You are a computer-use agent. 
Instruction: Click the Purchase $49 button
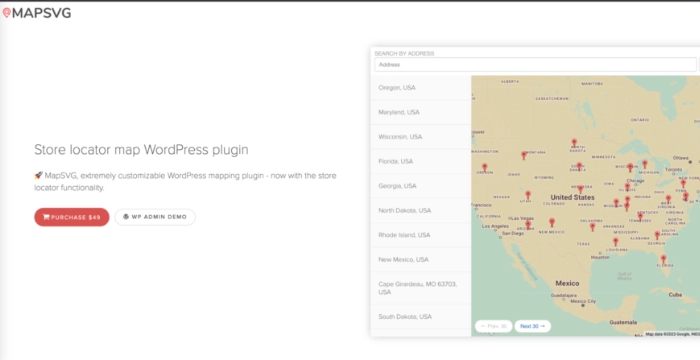click(x=72, y=217)
